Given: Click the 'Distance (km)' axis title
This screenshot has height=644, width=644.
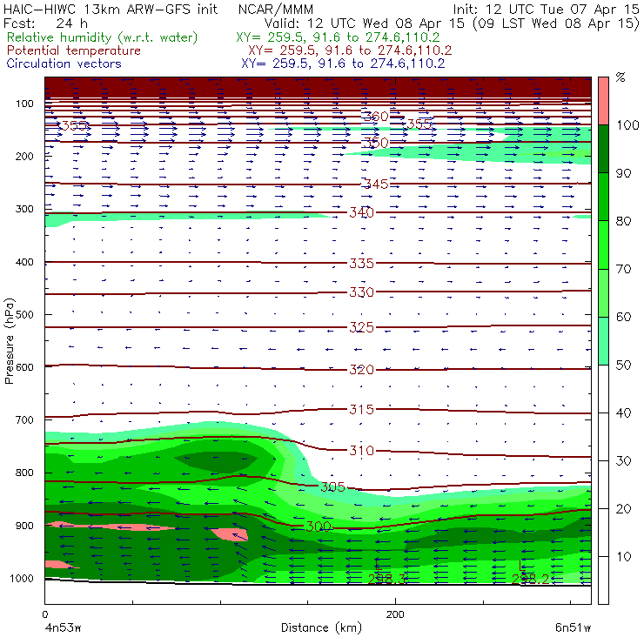Looking at the screenshot, I should click(322, 628).
